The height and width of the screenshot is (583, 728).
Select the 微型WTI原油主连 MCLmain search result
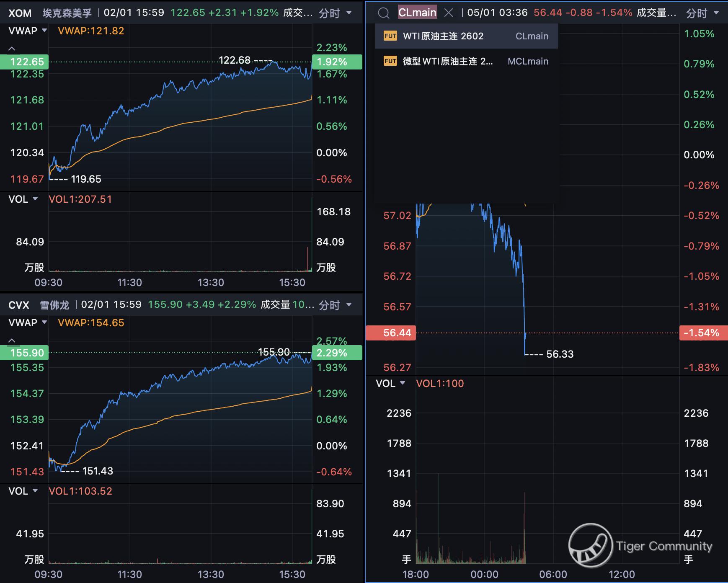click(466, 61)
